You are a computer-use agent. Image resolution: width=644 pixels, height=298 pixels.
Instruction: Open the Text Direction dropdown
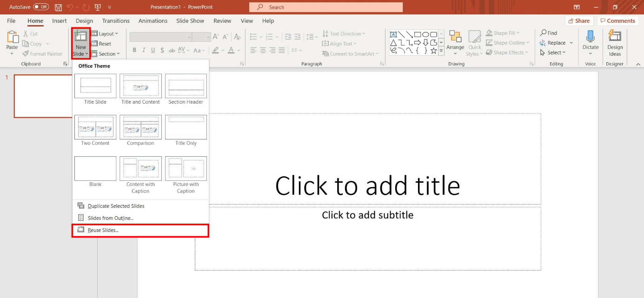pos(344,33)
